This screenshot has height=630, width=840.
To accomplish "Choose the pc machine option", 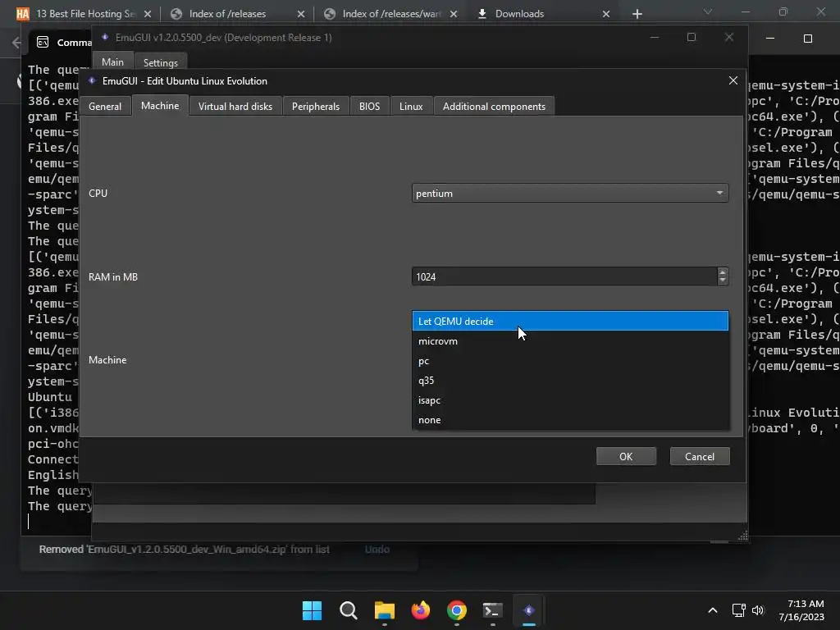I will coord(570,361).
